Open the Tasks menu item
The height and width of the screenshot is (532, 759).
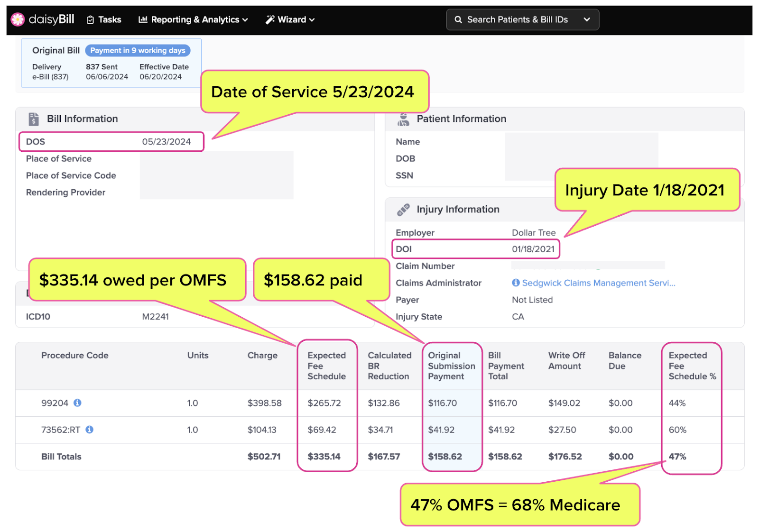(104, 19)
